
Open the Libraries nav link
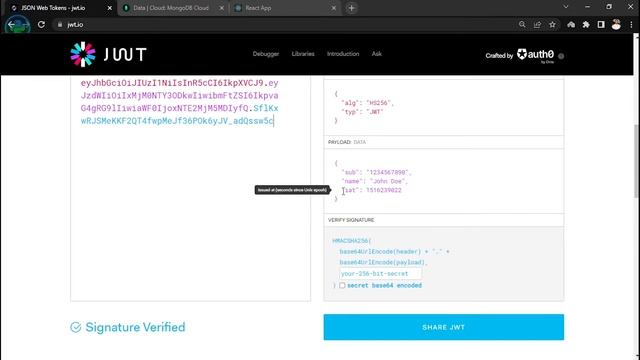[303, 54]
